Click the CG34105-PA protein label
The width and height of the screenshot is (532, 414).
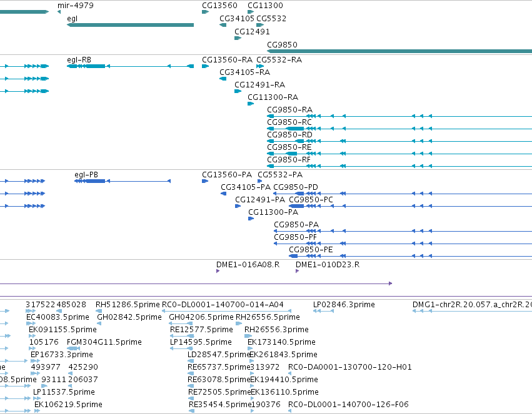coord(246,188)
